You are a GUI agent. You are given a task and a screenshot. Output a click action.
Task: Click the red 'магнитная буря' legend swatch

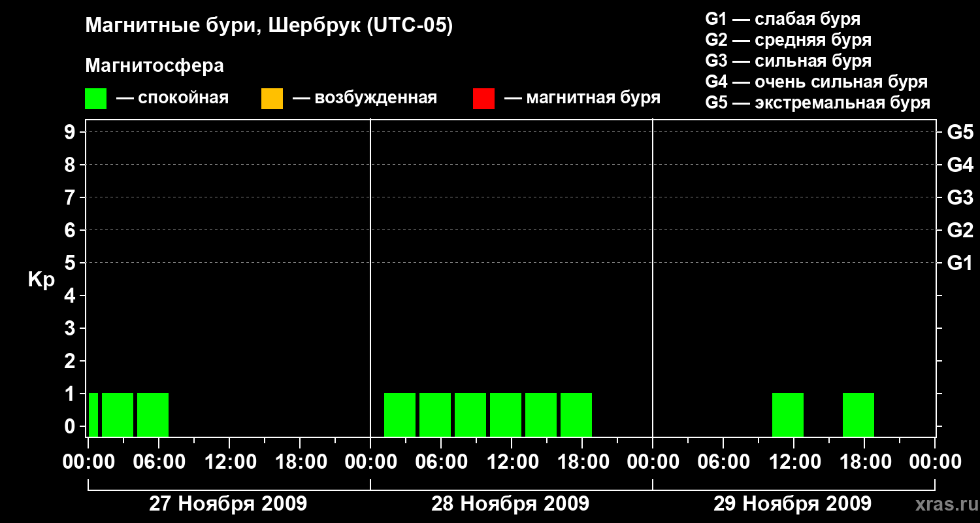[483, 99]
